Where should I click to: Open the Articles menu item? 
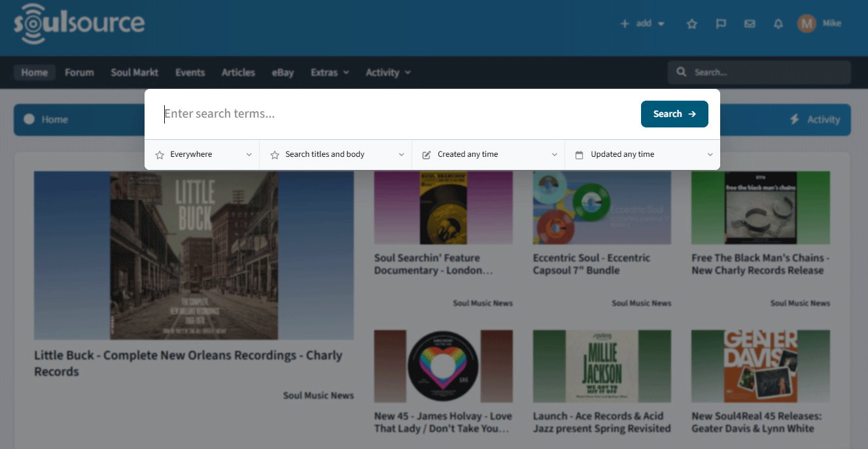pos(238,73)
